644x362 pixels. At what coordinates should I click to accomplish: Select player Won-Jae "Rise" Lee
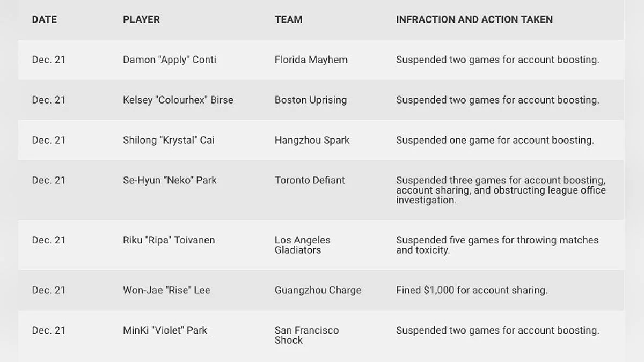pyautogui.click(x=166, y=291)
